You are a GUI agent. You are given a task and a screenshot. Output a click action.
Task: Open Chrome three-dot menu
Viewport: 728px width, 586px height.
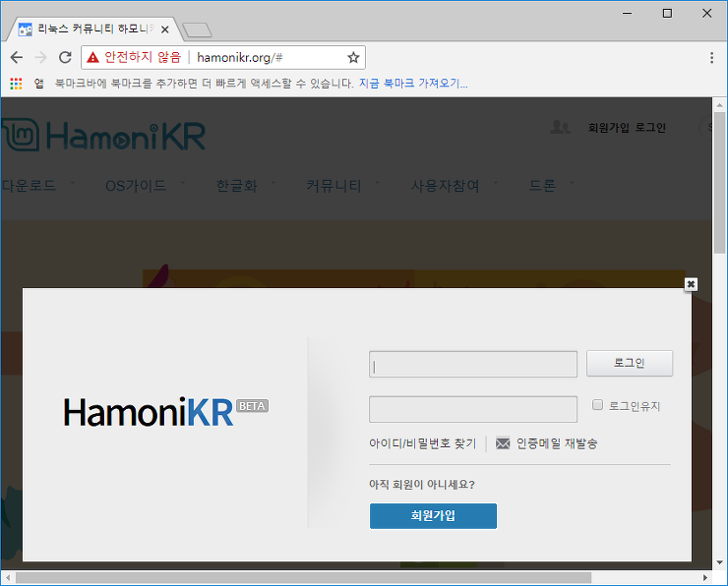tap(711, 58)
